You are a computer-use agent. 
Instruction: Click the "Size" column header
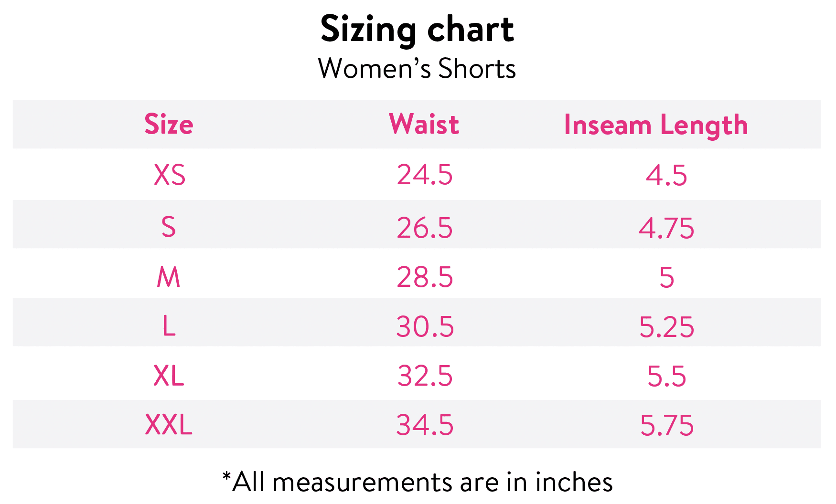(x=169, y=125)
